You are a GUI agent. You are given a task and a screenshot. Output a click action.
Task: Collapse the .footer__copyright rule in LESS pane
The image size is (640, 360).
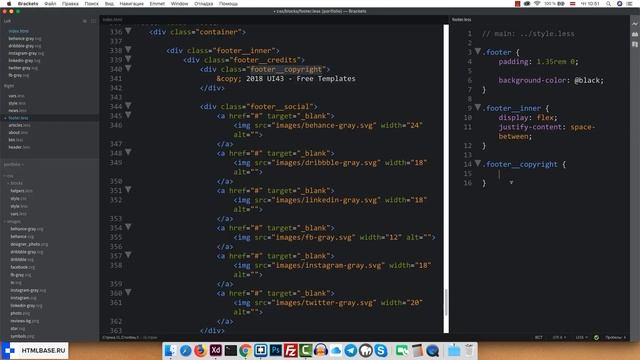pyautogui.click(x=478, y=163)
